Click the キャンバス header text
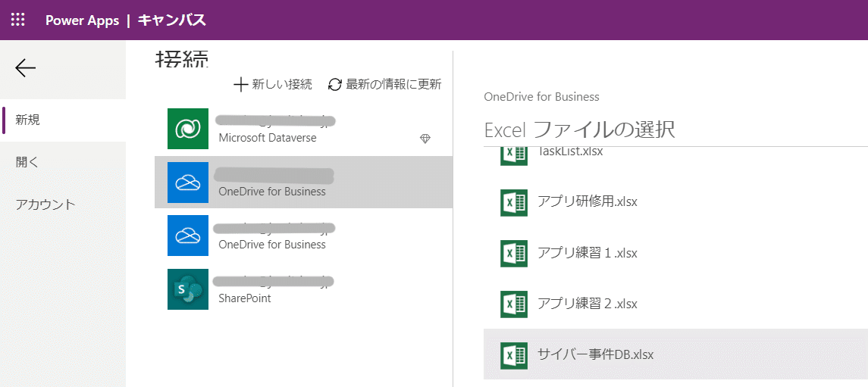Image resolution: width=868 pixels, height=387 pixels. pyautogui.click(x=171, y=20)
